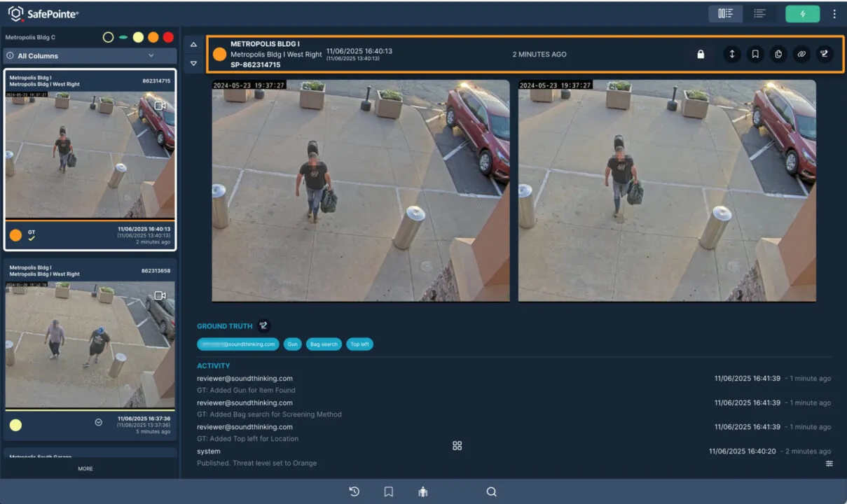847x504 pixels.
Task: Toggle the red threat level filter circle
Action: coord(169,36)
